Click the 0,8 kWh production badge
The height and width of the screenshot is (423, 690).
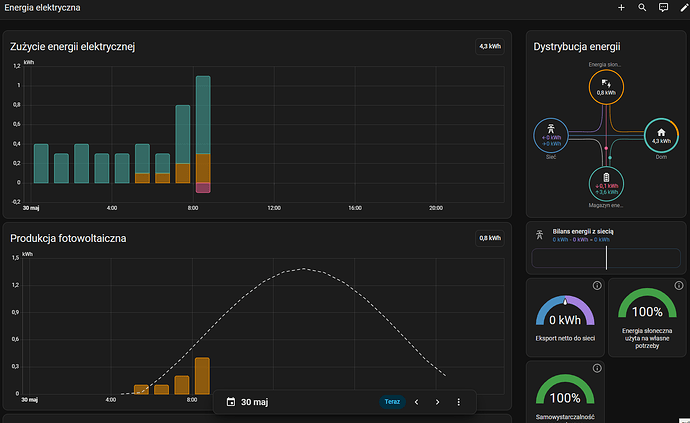pos(490,238)
